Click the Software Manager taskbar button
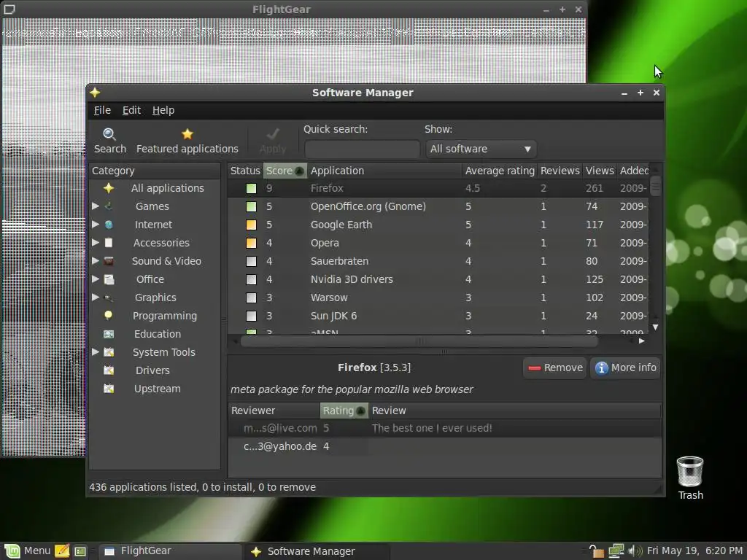This screenshot has height=560, width=747. tap(317, 551)
